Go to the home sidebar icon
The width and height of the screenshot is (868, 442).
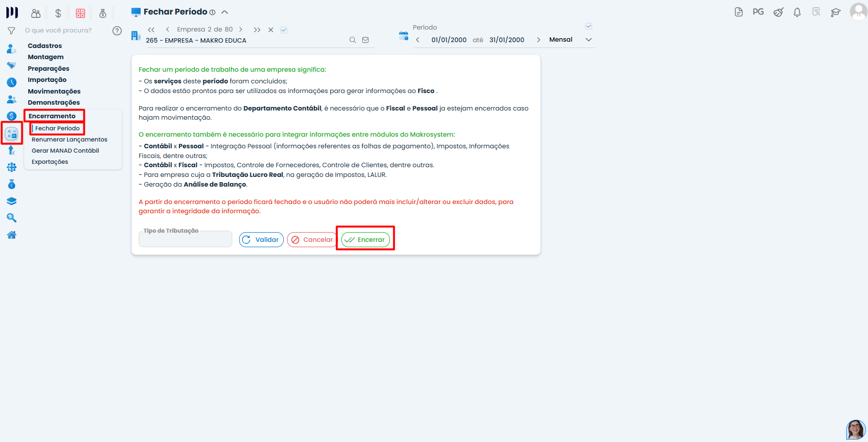coord(12,235)
